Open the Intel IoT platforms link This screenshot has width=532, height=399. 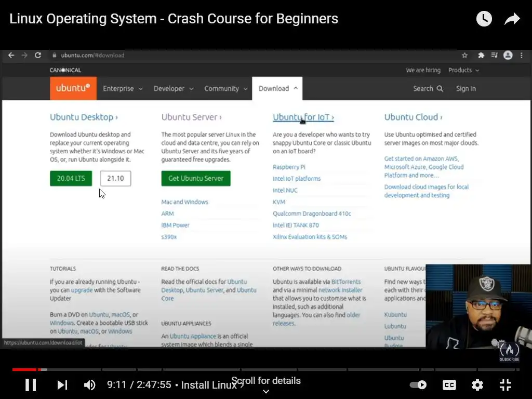pyautogui.click(x=297, y=179)
